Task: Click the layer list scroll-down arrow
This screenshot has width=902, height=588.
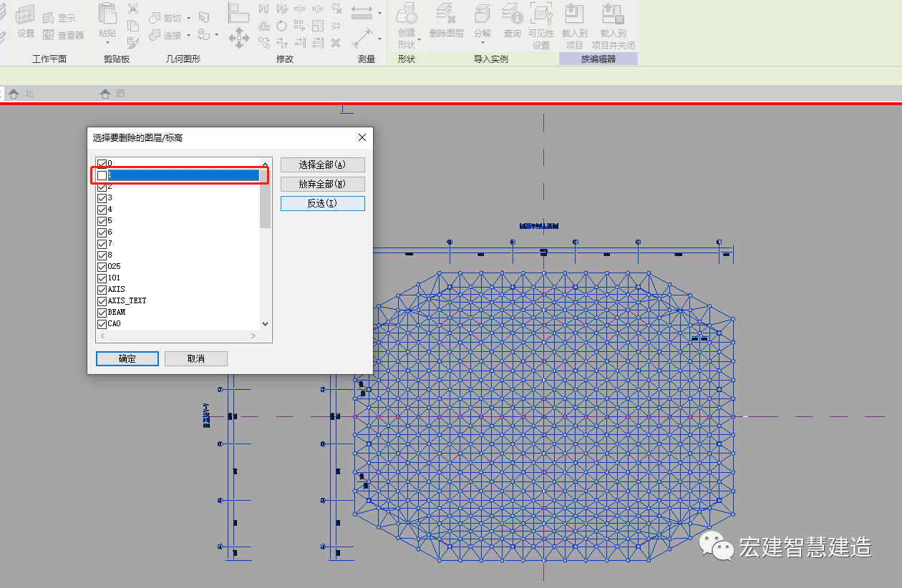Action: coord(266,323)
